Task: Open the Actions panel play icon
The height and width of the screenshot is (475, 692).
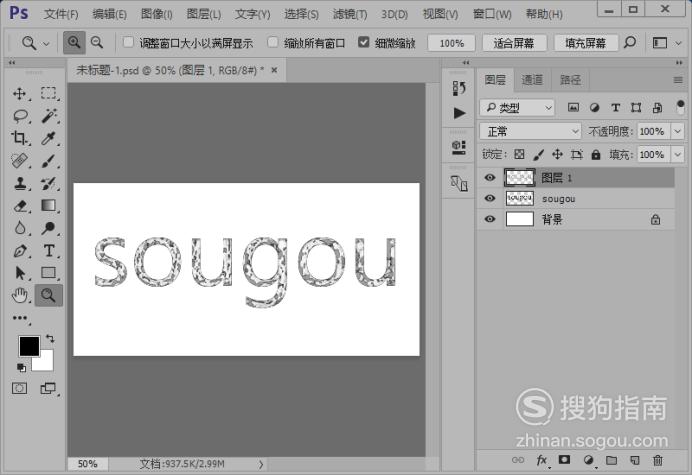Action: pyautogui.click(x=459, y=113)
